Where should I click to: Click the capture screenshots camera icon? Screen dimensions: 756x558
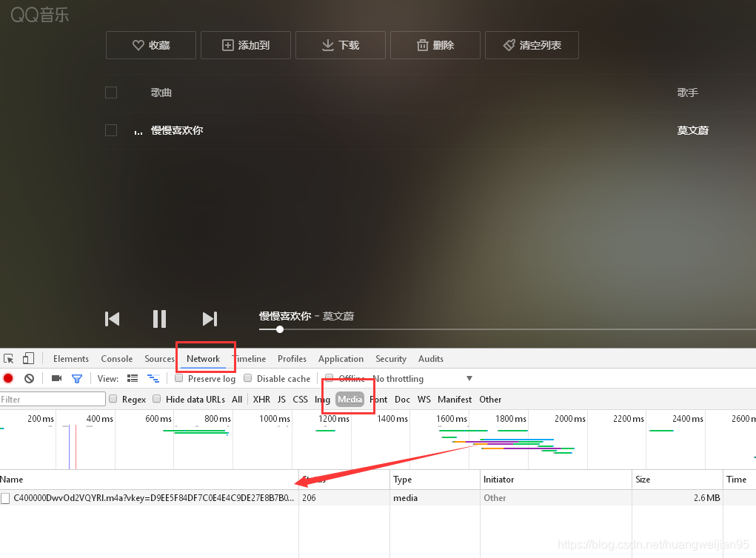[56, 378]
